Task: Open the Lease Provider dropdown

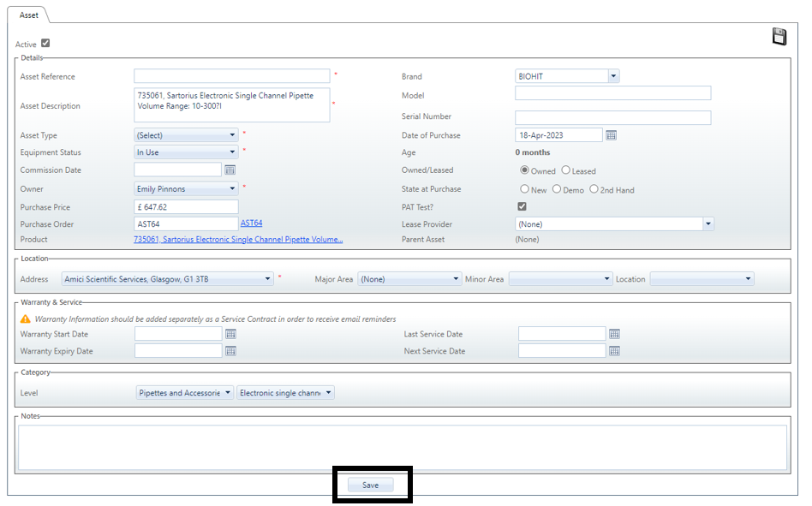Action: pos(614,224)
